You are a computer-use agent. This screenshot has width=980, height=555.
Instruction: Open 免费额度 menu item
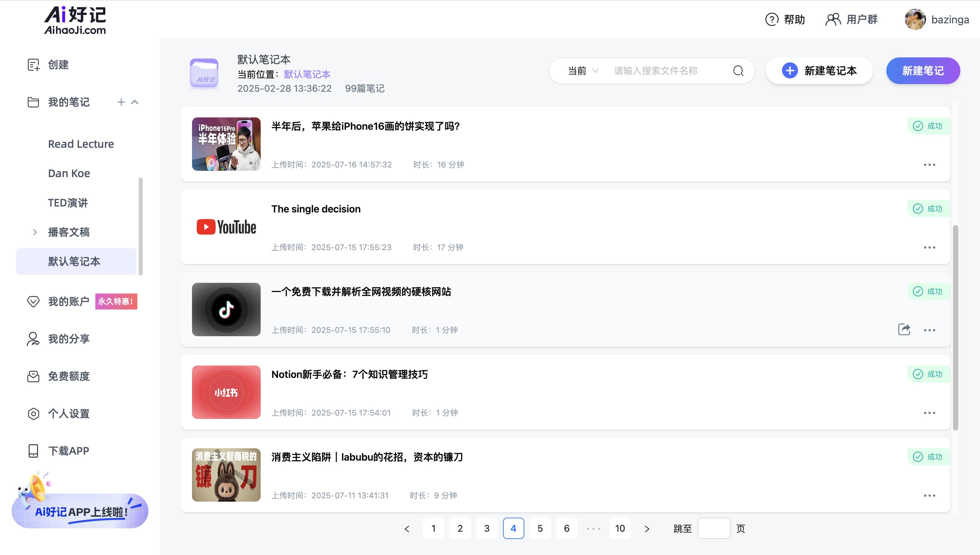pos(69,376)
